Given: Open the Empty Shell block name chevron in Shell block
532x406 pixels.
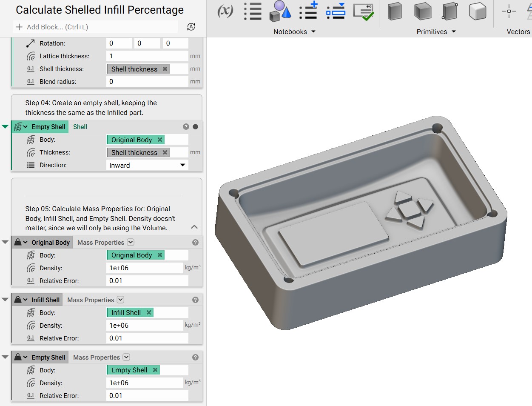Looking at the screenshot, I should (x=26, y=127).
